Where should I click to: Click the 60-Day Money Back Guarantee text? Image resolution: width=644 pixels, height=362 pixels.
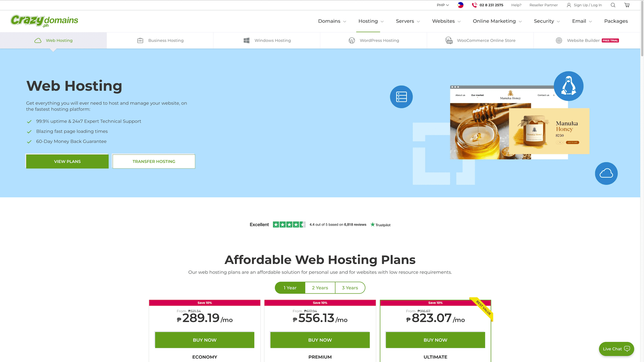[x=71, y=141]
